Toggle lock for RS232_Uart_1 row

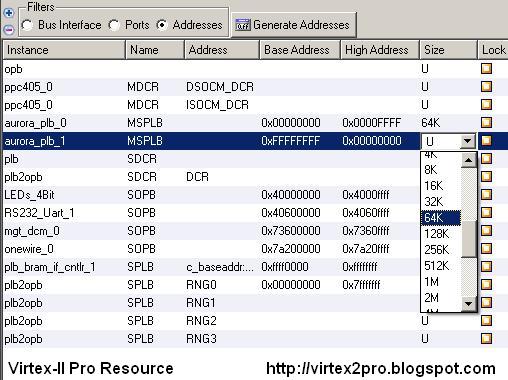pos(486,213)
